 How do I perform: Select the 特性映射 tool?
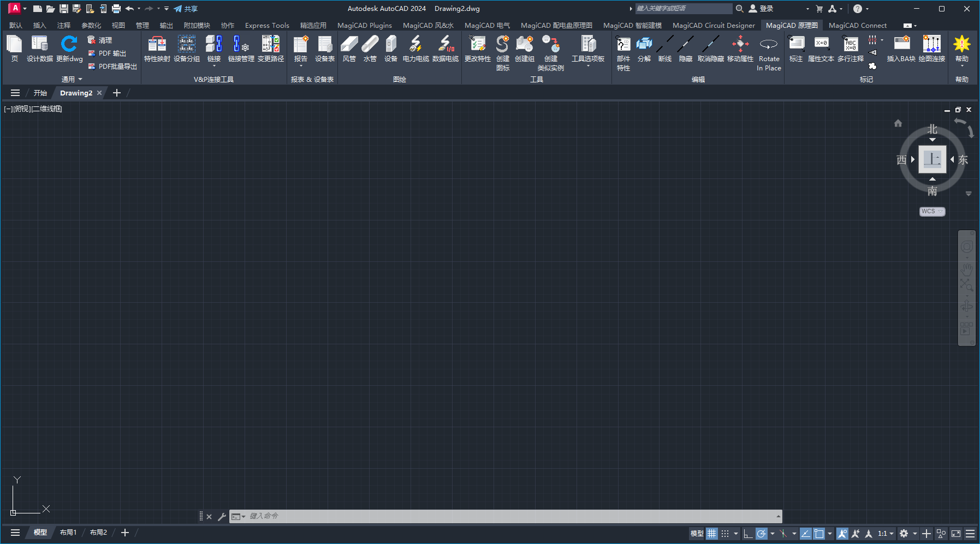click(x=157, y=49)
